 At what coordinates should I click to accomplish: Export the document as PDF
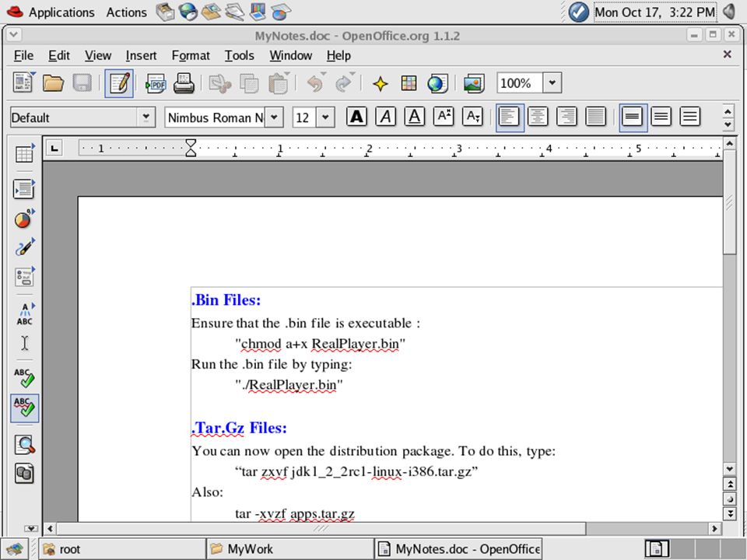pyautogui.click(x=156, y=84)
